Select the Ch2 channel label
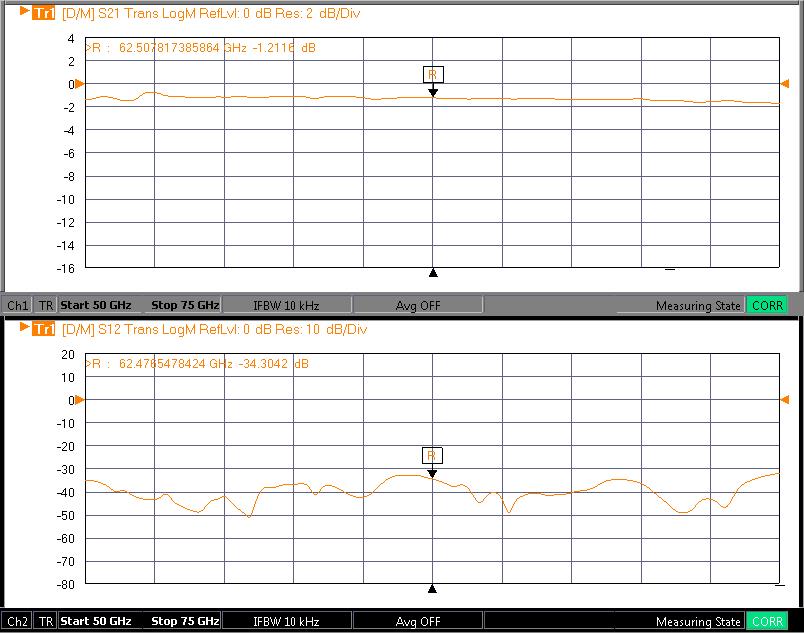The width and height of the screenshot is (804, 633). coord(18,621)
